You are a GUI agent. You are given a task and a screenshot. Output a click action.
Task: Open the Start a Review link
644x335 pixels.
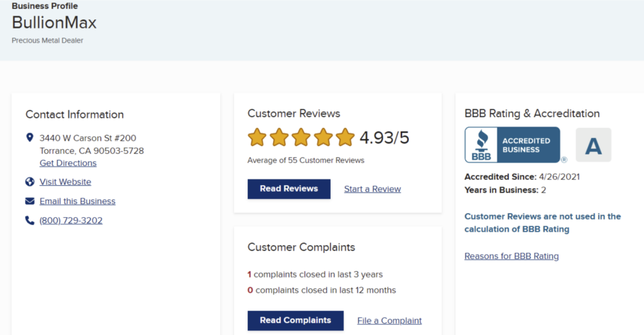click(x=372, y=189)
